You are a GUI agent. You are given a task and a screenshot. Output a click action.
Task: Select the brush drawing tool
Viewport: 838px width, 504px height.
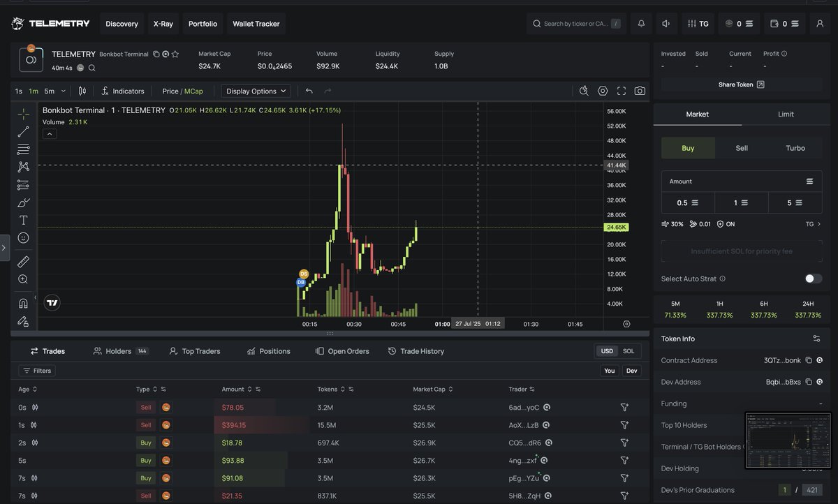(23, 202)
